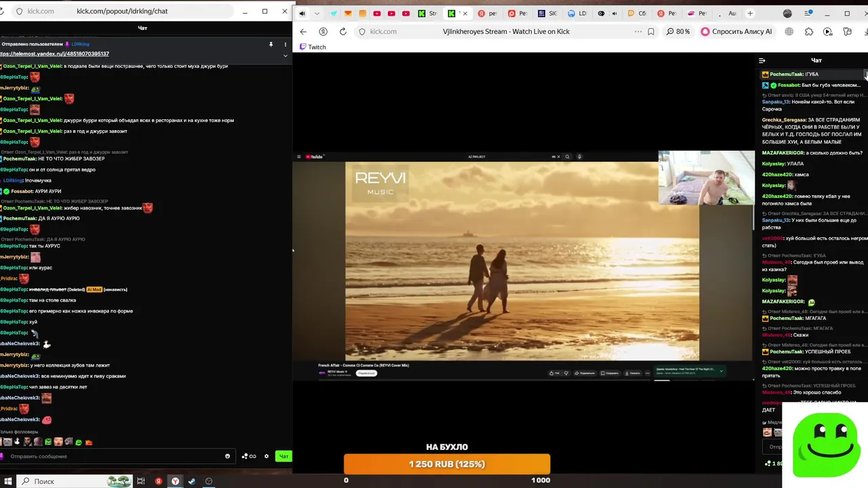Click the green Kick mascot logo
The image size is (868, 488).
tap(825, 445)
